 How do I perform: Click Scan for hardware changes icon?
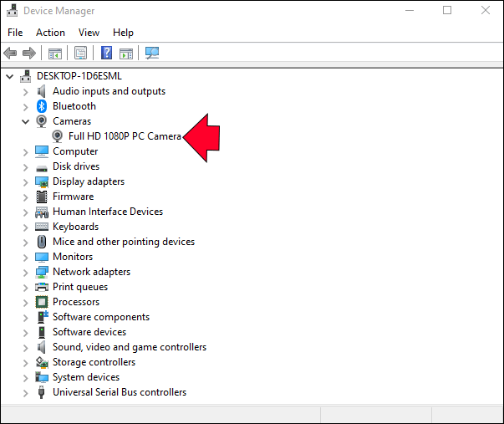pyautogui.click(x=152, y=53)
